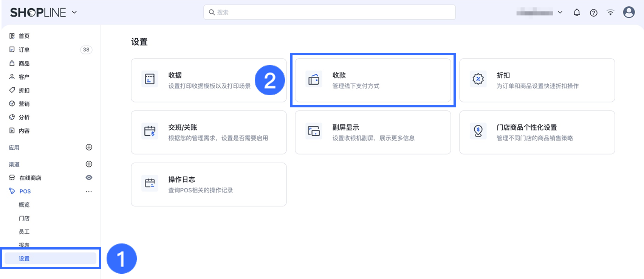Click the 营销 marketing icon
This screenshot has width=644, height=279.
pos(12,104)
